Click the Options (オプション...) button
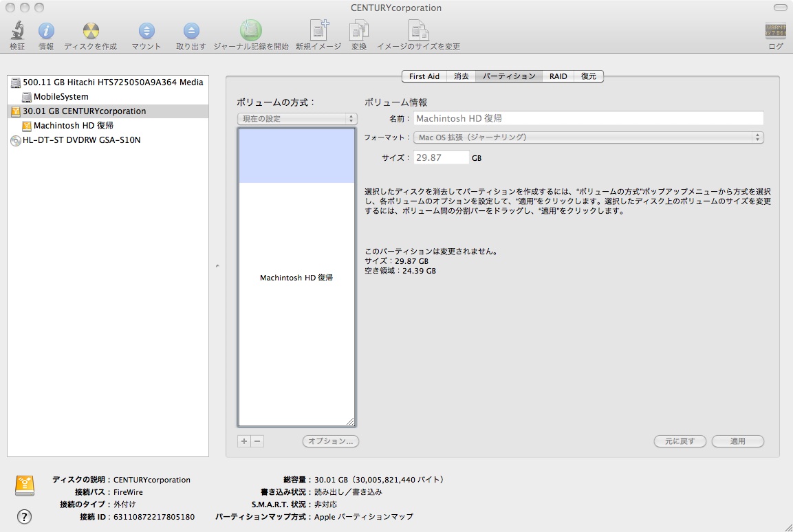Viewport: 793px width, 532px height. point(330,441)
